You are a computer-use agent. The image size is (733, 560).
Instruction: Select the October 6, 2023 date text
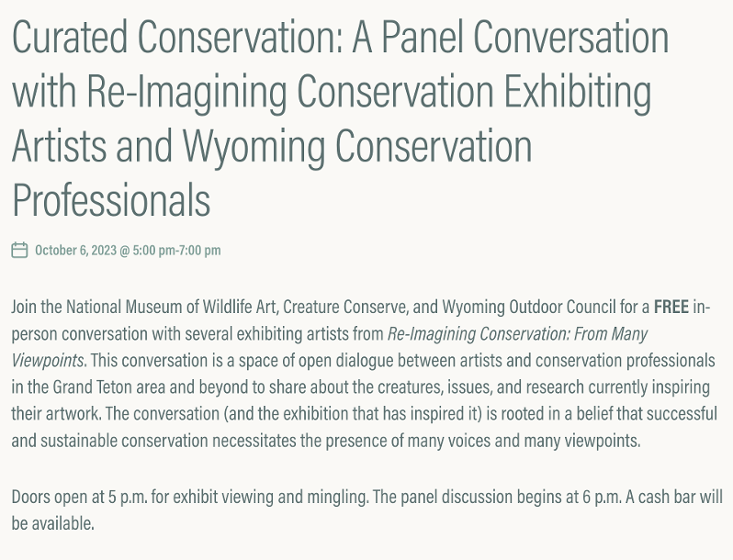tap(75, 251)
